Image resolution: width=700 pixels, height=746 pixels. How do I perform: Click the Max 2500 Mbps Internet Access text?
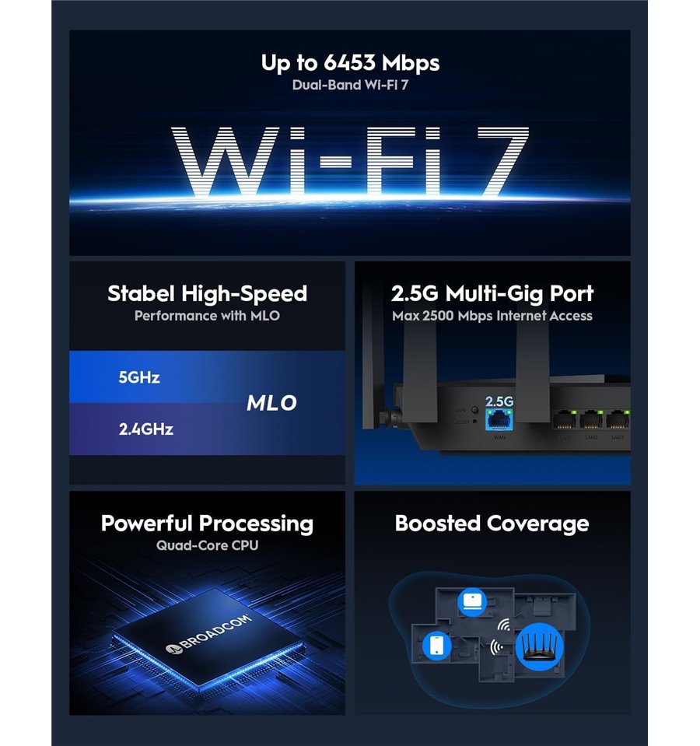tap(492, 316)
